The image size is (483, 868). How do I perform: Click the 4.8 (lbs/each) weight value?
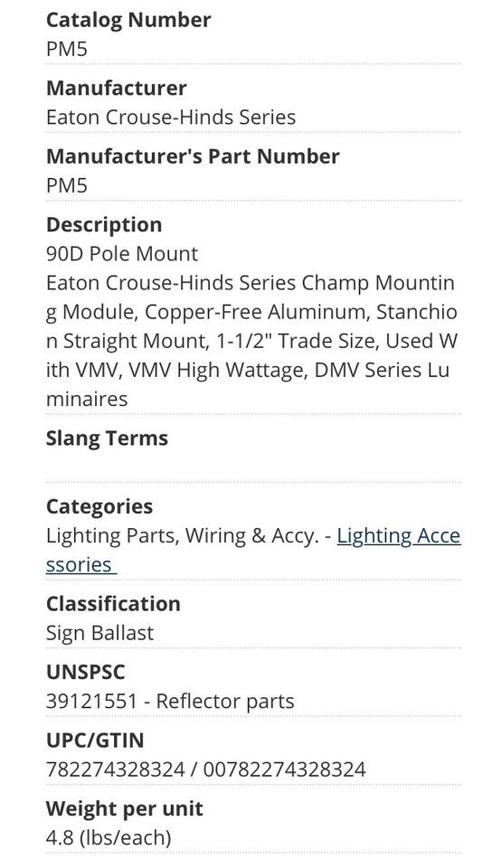(x=109, y=839)
